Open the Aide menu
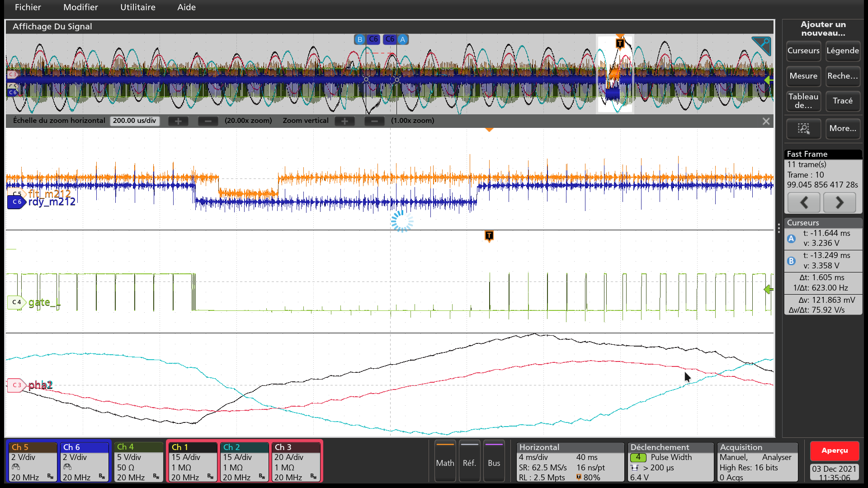This screenshot has width=868, height=488. point(186,7)
